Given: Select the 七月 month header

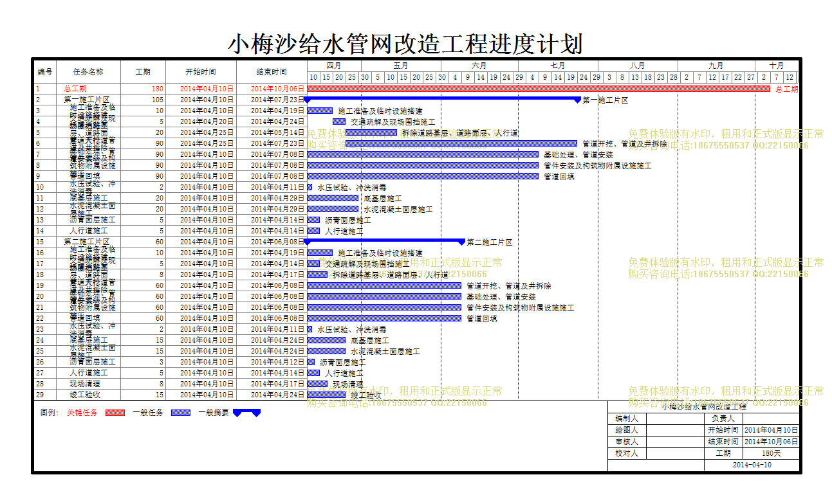Looking at the screenshot, I should coord(558,66).
